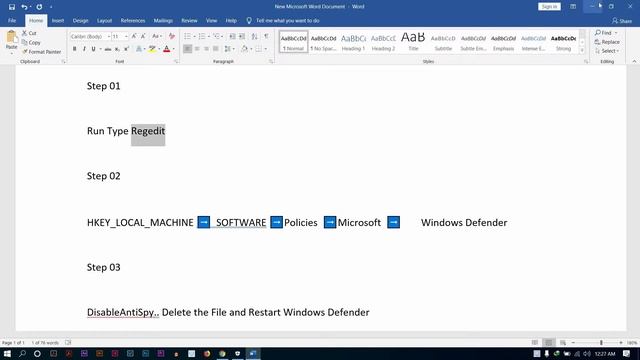Open the notification Action Center
640x360 pixels.
(x=627, y=353)
